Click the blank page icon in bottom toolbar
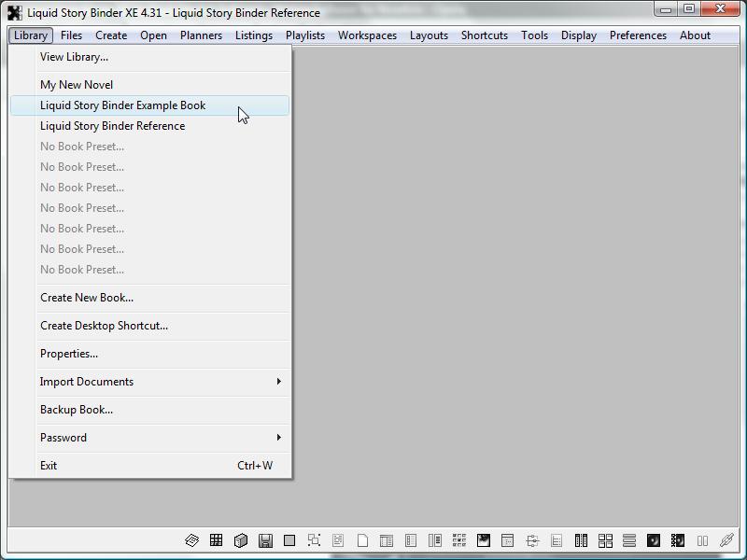The height and width of the screenshot is (560, 747). click(x=362, y=540)
